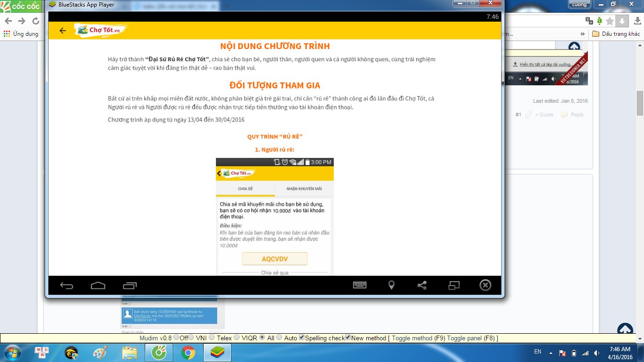Click the Toggle panel (F8) link
The width and height of the screenshot is (644, 362).
[x=471, y=338]
